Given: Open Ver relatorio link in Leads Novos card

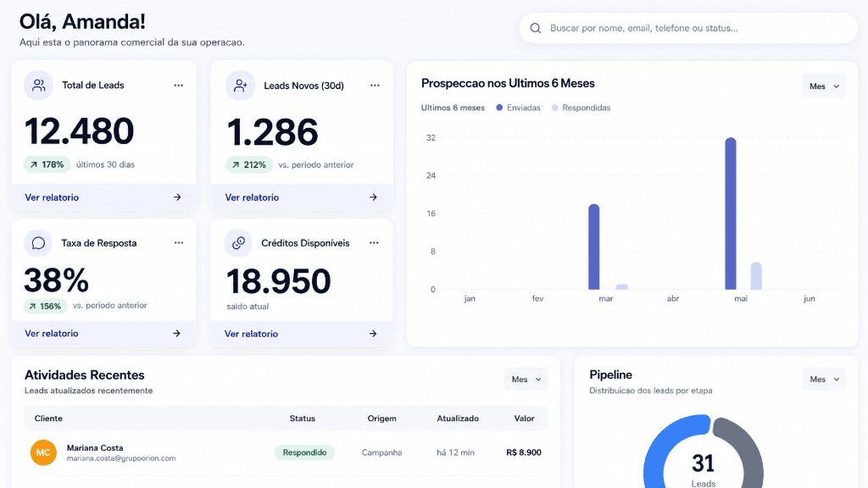Looking at the screenshot, I should (252, 197).
